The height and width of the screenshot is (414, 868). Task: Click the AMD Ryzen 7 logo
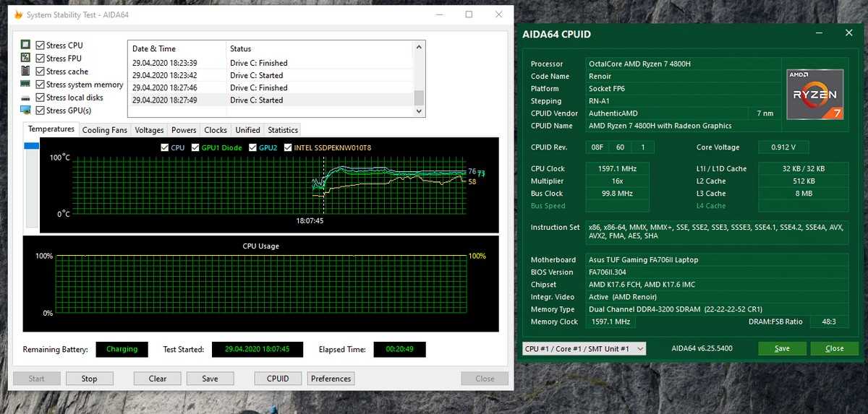(x=815, y=95)
